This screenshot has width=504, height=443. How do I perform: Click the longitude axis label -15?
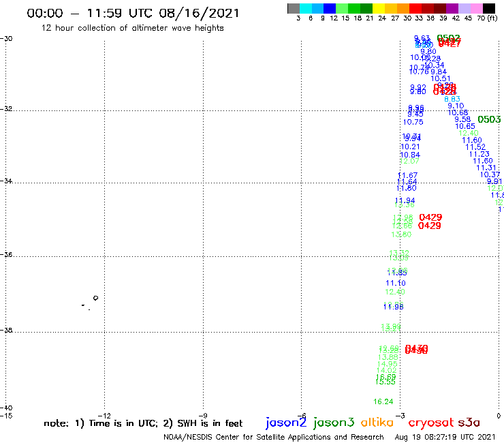coord(6,416)
